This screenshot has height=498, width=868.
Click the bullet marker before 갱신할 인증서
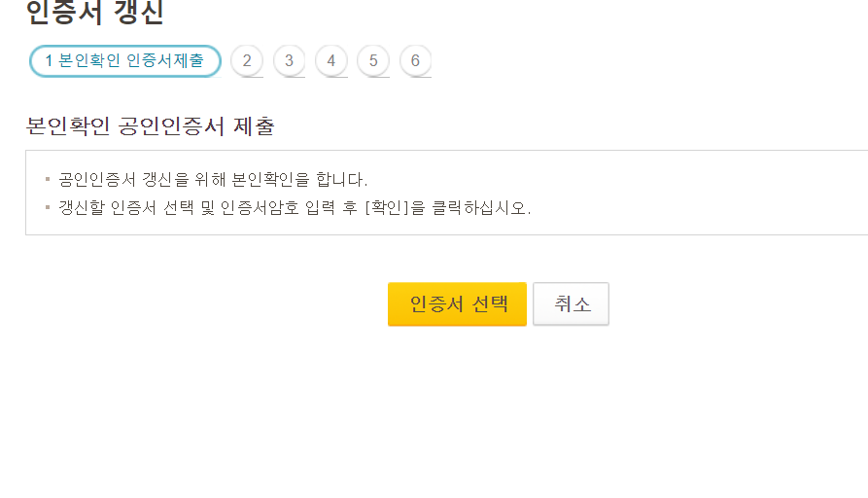[x=48, y=207]
